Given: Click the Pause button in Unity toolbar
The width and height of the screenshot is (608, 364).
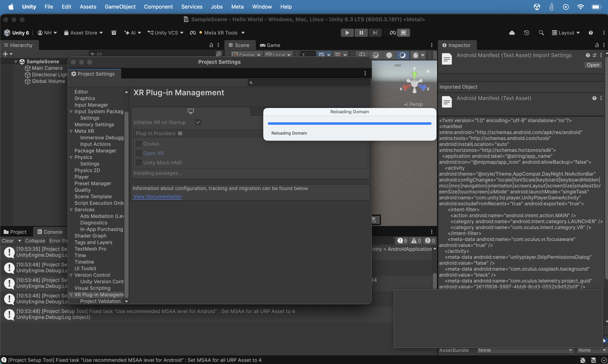Looking at the screenshot, I should [x=361, y=33].
